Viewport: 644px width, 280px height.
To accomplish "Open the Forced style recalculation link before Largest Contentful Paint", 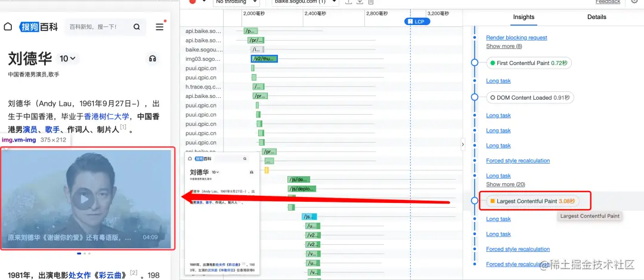I will coord(518,161).
